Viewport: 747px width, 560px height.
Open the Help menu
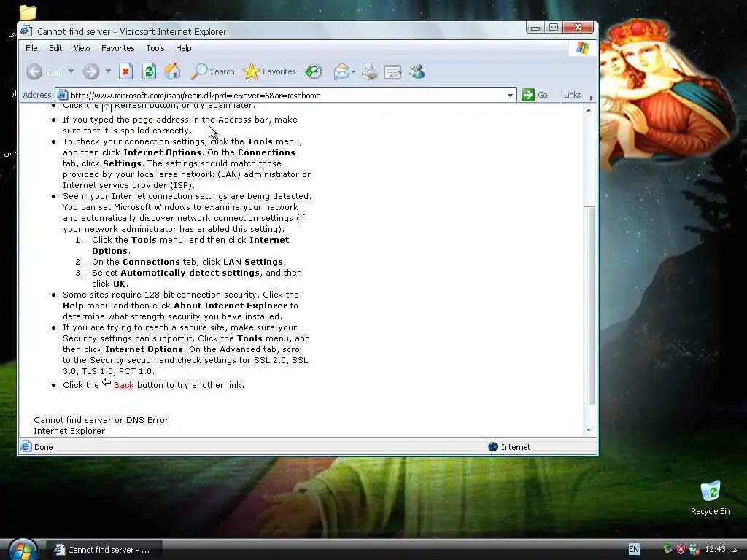[183, 48]
